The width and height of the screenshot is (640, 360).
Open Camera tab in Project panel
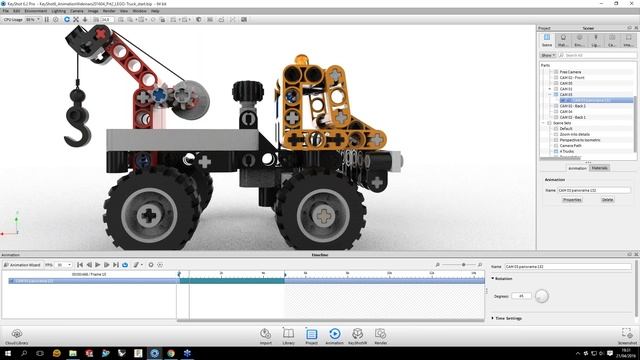[x=612, y=40]
